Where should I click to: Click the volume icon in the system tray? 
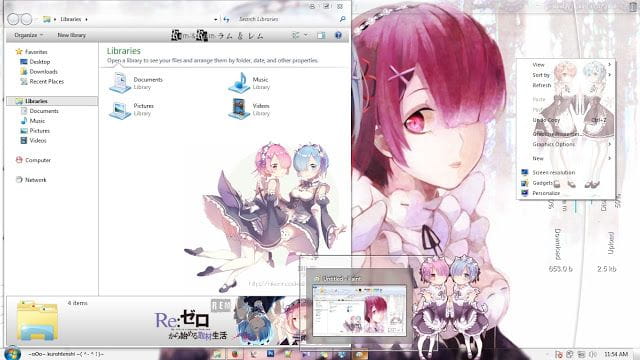pos(593,354)
